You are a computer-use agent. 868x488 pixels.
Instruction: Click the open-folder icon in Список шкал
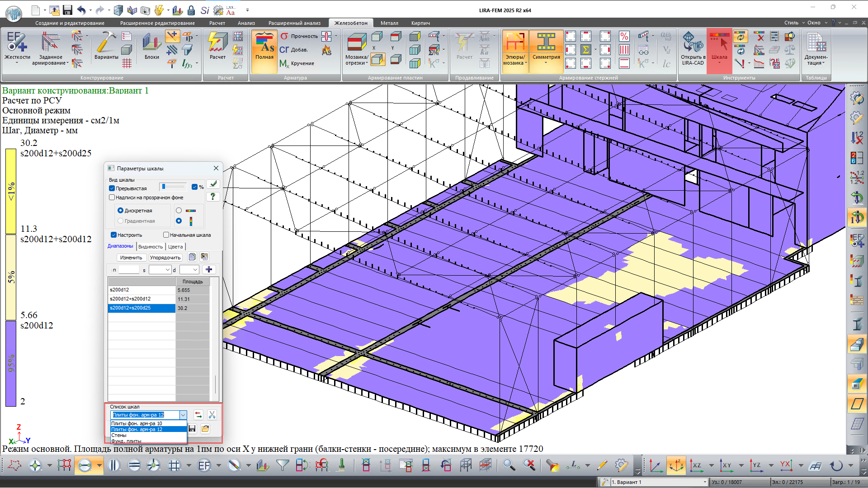205,428
